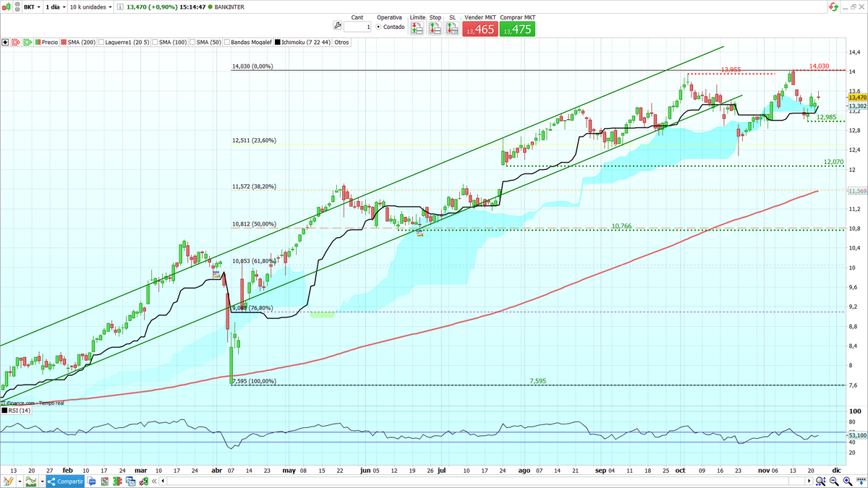Click the 14,030 (0,00%) Fibonacci label

[252, 67]
